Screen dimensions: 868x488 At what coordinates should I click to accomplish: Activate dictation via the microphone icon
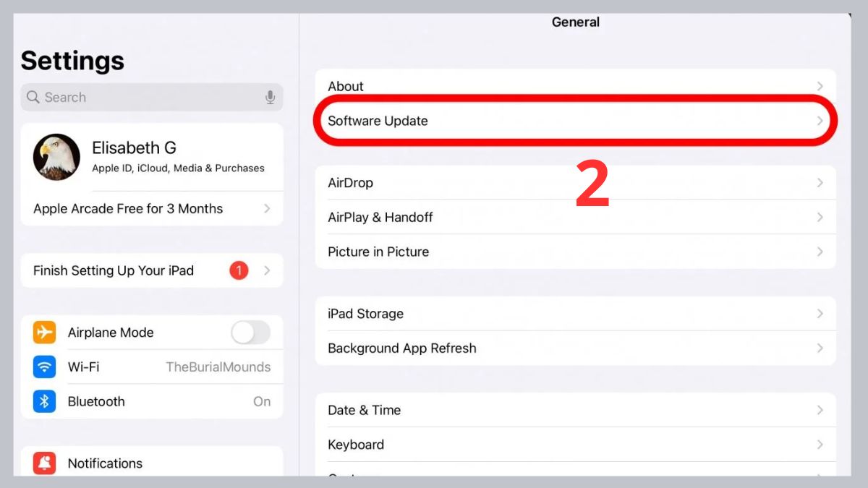(x=270, y=97)
